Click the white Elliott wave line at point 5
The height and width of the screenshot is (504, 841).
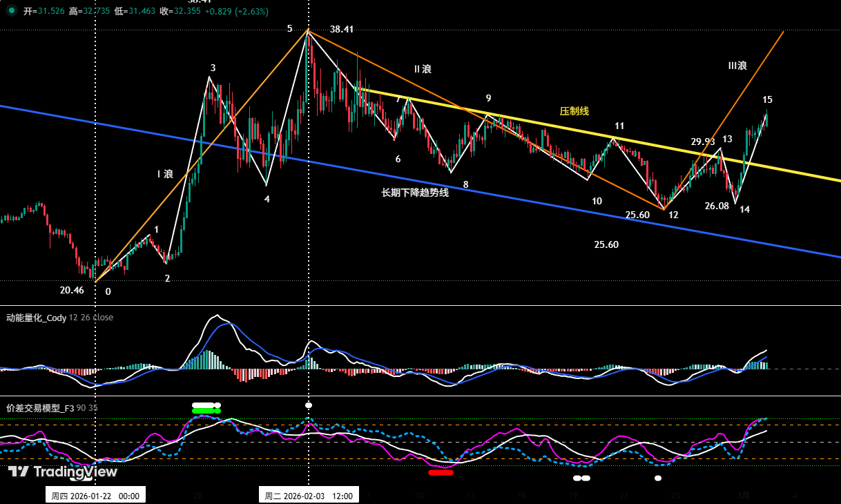[x=309, y=32]
